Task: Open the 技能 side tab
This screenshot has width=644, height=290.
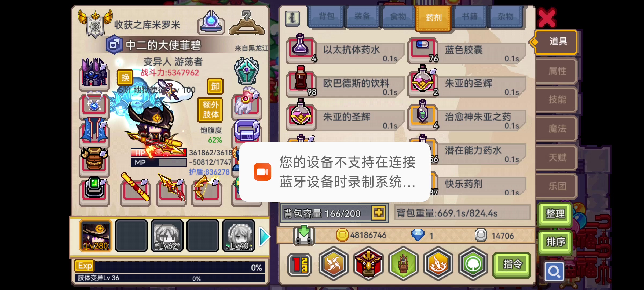Action: click(x=557, y=100)
